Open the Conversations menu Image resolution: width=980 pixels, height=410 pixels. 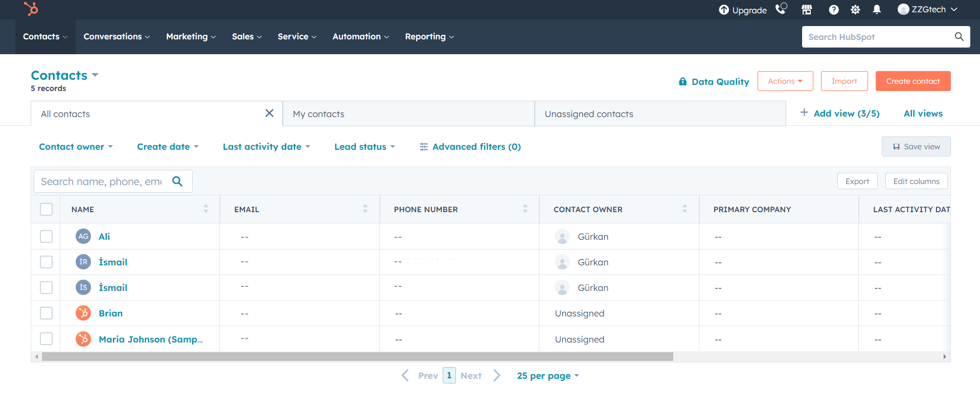click(117, 37)
